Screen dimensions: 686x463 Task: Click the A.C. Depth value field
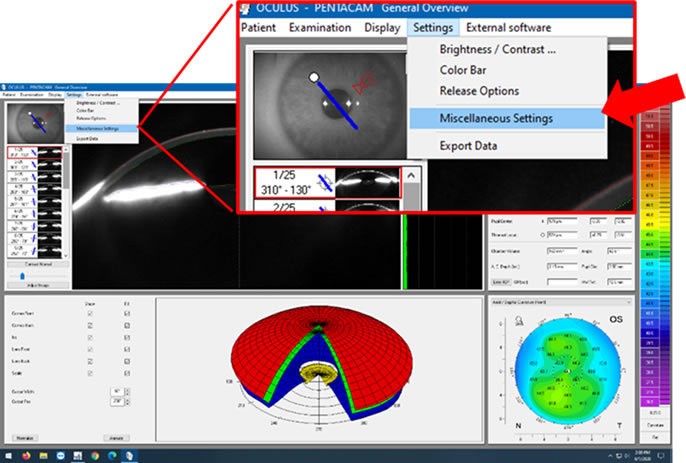pos(563,267)
